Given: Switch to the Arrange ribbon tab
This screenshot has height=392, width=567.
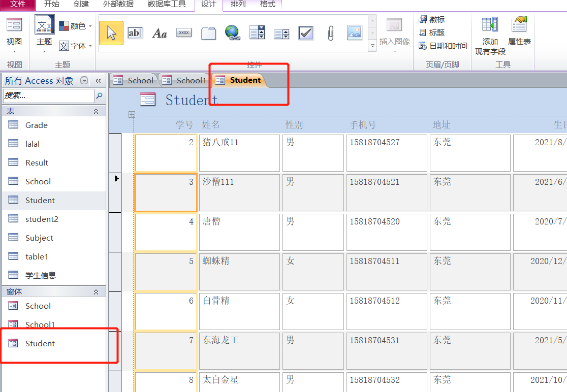Looking at the screenshot, I should pyautogui.click(x=238, y=4).
